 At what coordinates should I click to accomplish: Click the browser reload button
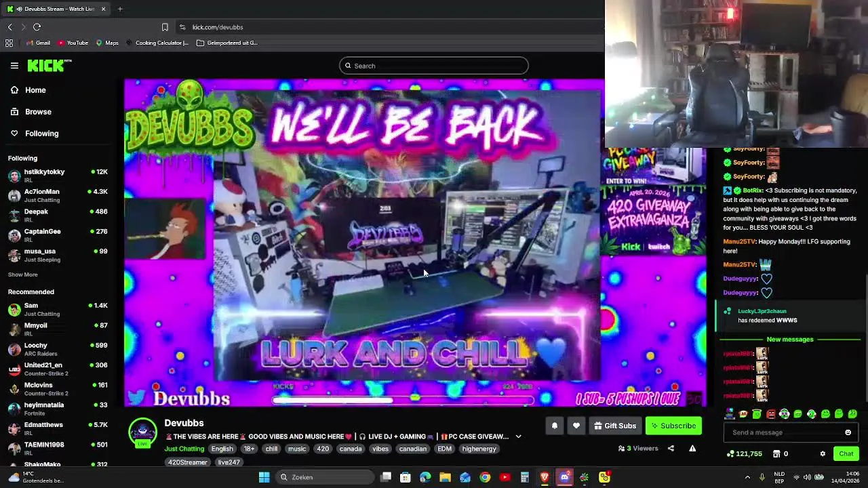click(x=37, y=27)
